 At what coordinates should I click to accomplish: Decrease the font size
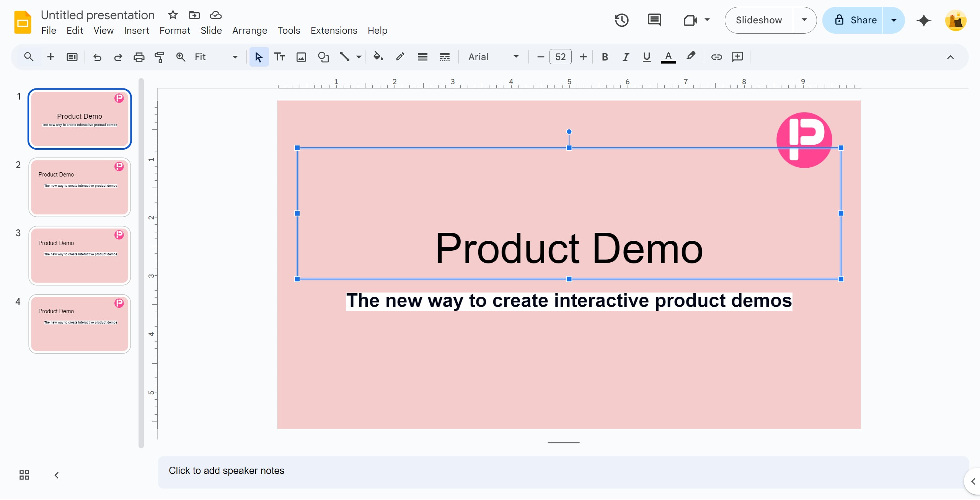coord(540,57)
